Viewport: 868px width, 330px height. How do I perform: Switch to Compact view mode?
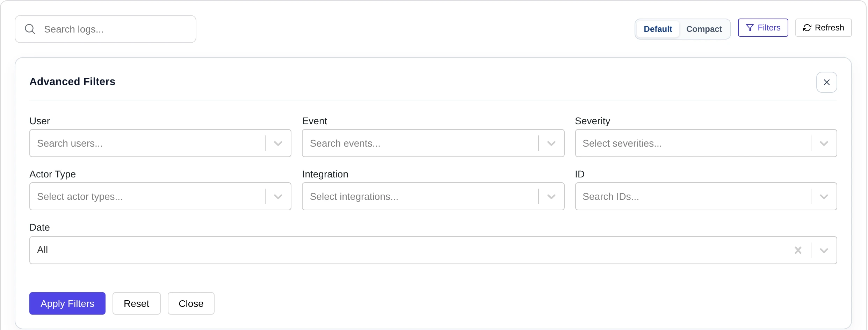click(x=704, y=29)
